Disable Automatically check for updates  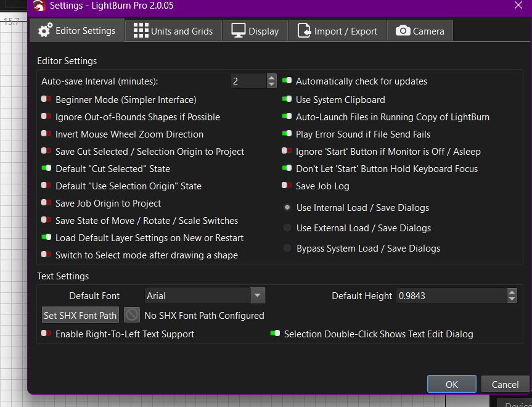[287, 81]
